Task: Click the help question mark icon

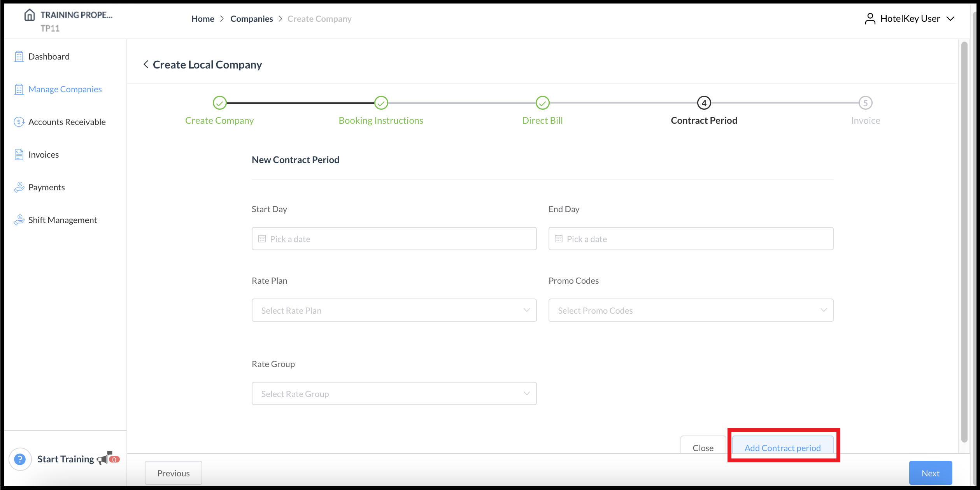Action: pyautogui.click(x=20, y=459)
